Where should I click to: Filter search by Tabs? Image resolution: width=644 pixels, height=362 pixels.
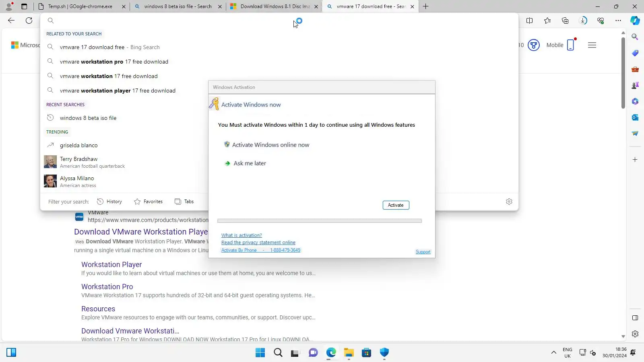click(x=184, y=202)
